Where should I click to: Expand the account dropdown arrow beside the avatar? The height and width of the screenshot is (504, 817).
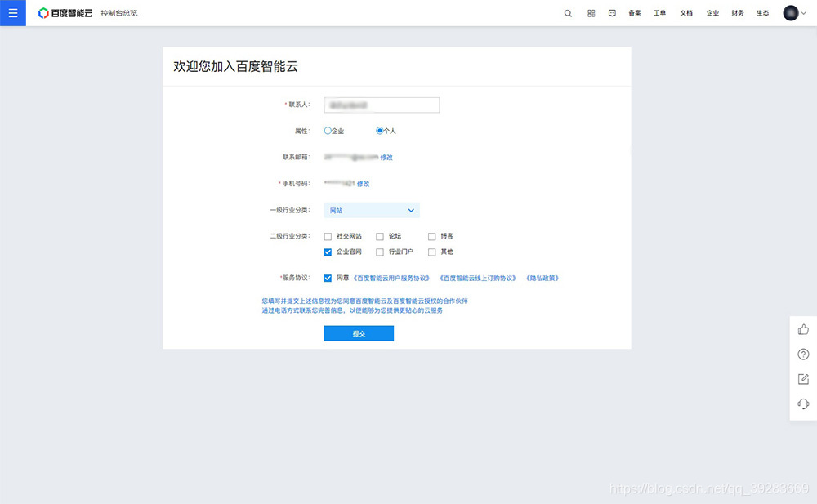pyautogui.click(x=803, y=14)
